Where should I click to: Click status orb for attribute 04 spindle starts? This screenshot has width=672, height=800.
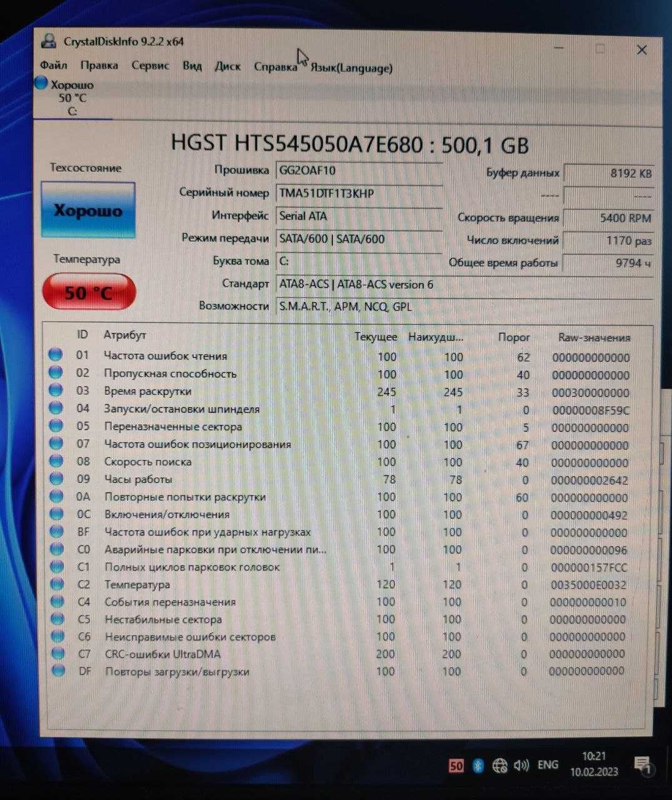tap(56, 408)
